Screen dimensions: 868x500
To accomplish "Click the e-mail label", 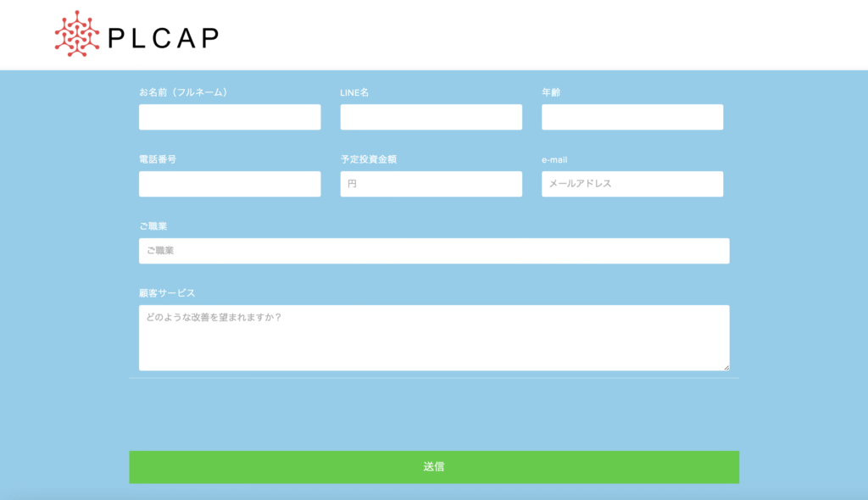I will coord(554,160).
